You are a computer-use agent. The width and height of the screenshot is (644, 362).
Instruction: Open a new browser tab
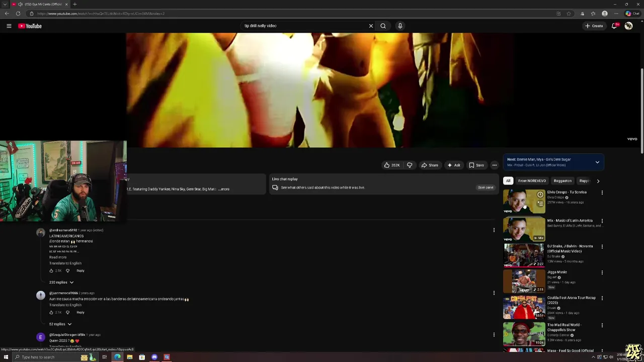[x=74, y=4]
